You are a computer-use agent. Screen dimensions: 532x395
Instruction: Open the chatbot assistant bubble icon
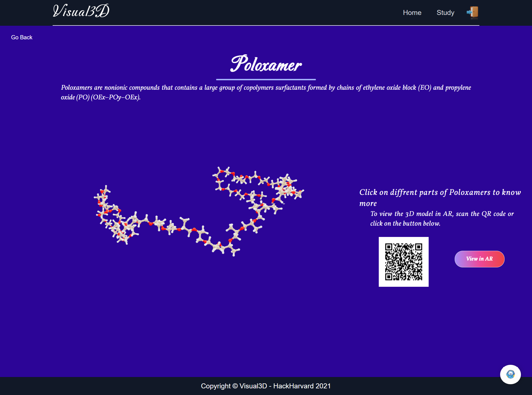(510, 375)
